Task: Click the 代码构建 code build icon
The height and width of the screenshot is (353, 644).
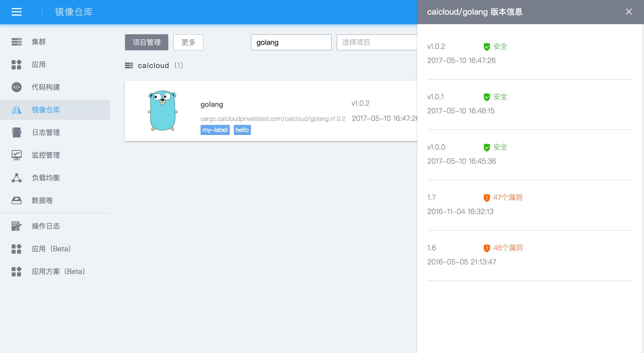Action: (17, 87)
